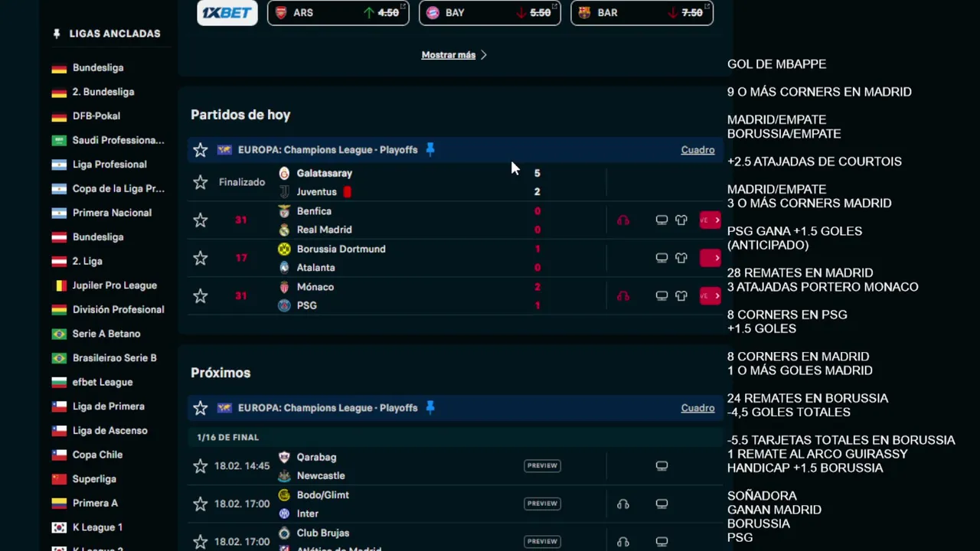The image size is (980, 551).
Task: Select ARS odds 4.50 bet
Action: (338, 13)
